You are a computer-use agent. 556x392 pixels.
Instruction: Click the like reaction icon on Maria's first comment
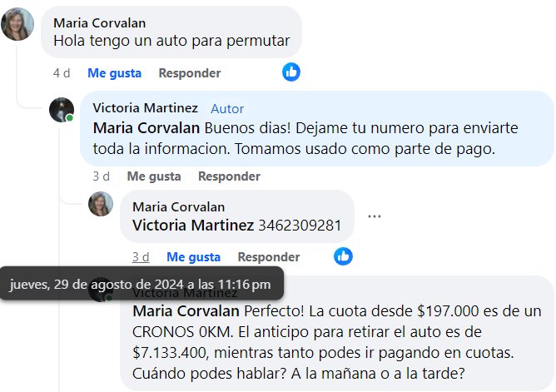[291, 72]
